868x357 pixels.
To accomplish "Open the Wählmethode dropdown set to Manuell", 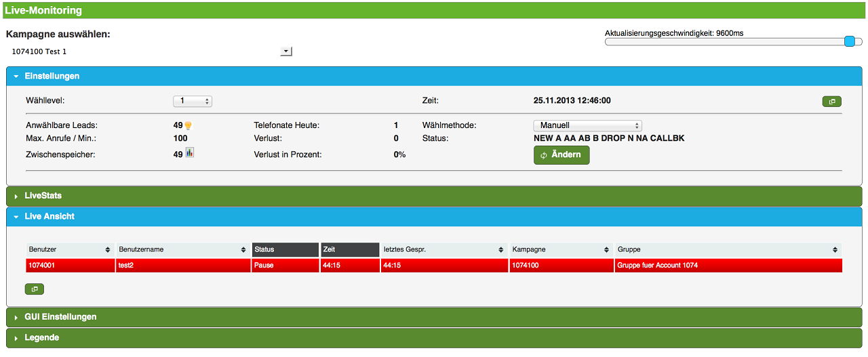I will (587, 125).
